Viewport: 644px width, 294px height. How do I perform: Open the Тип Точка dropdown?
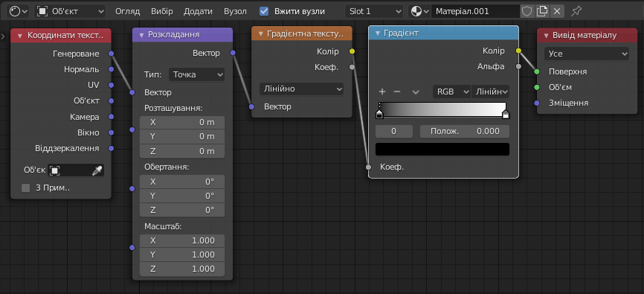pyautogui.click(x=197, y=74)
